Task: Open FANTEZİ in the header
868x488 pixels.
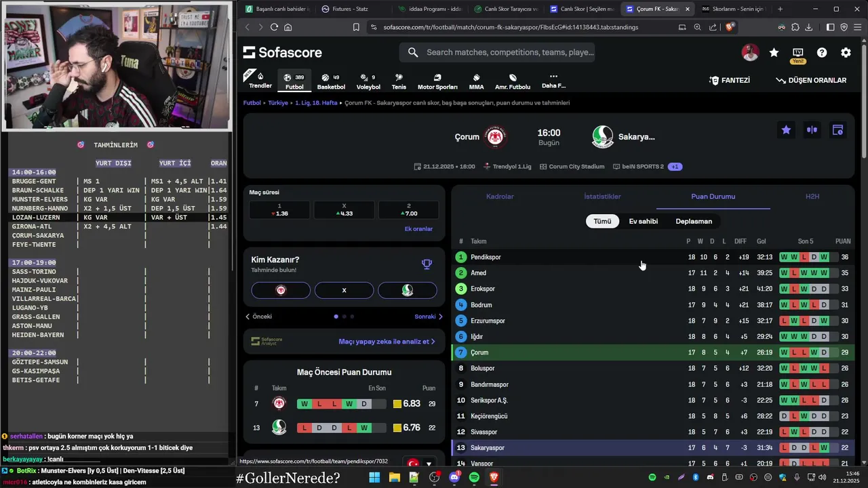Action: click(730, 80)
